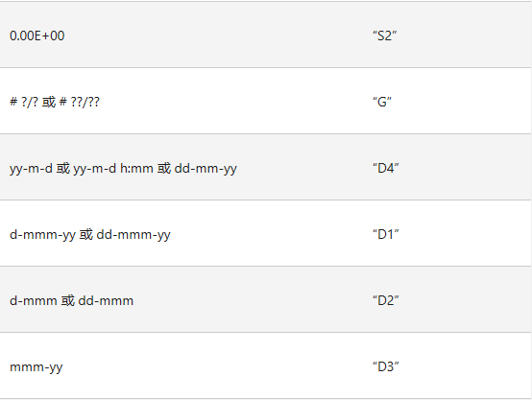Click the # ??/?? format text
Screen dimensions: 532x400
tap(80, 102)
